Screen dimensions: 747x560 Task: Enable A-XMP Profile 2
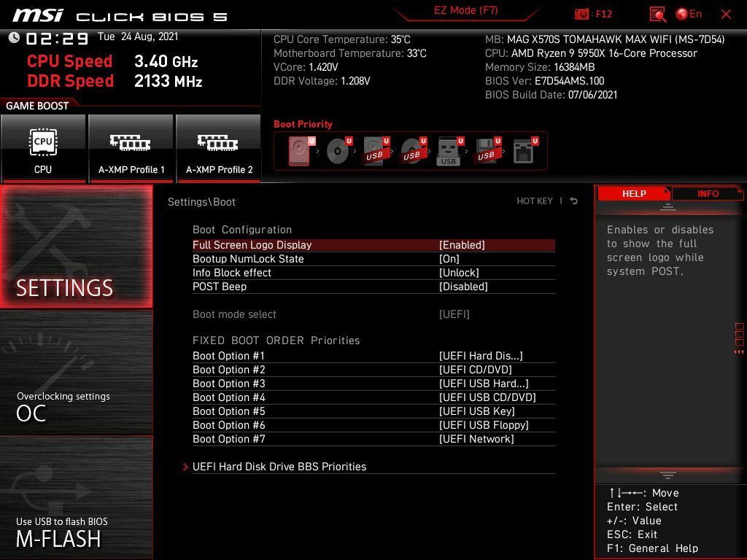[x=219, y=148]
